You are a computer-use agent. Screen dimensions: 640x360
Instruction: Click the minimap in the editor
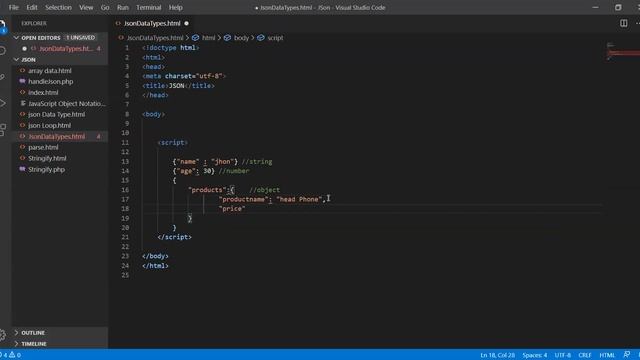pyautogui.click(x=622, y=52)
